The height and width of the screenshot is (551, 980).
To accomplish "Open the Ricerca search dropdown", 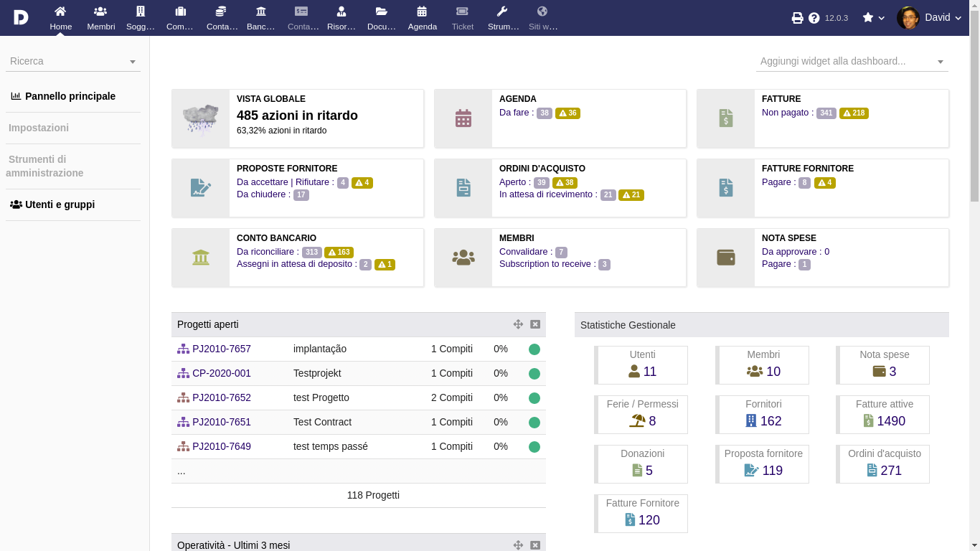I will [x=73, y=61].
